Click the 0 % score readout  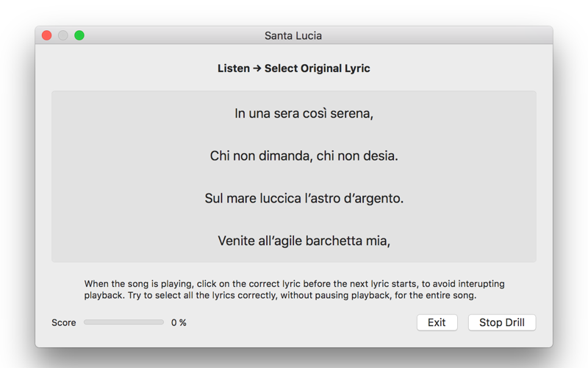point(179,322)
